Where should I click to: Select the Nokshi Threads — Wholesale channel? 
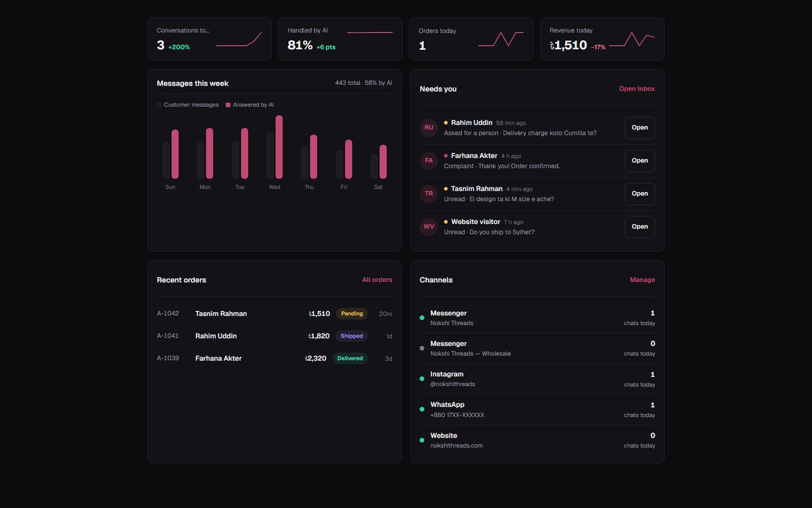(537, 348)
